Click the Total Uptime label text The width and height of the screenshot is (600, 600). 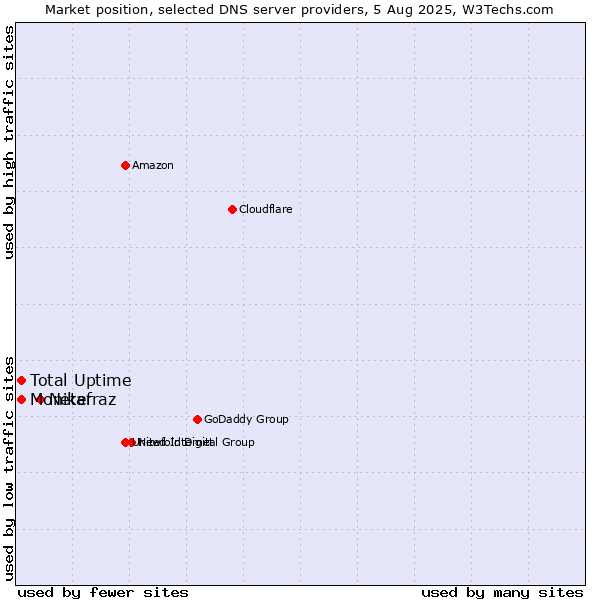81,380
